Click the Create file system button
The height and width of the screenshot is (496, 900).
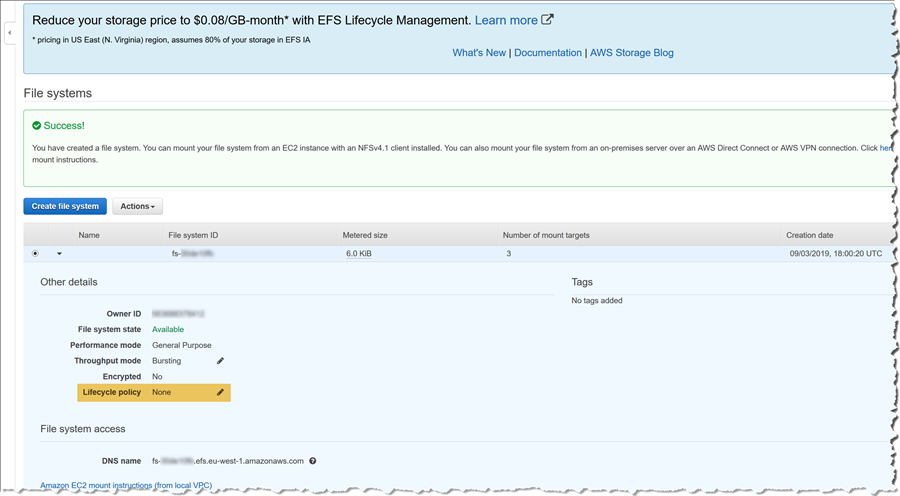pyautogui.click(x=65, y=206)
